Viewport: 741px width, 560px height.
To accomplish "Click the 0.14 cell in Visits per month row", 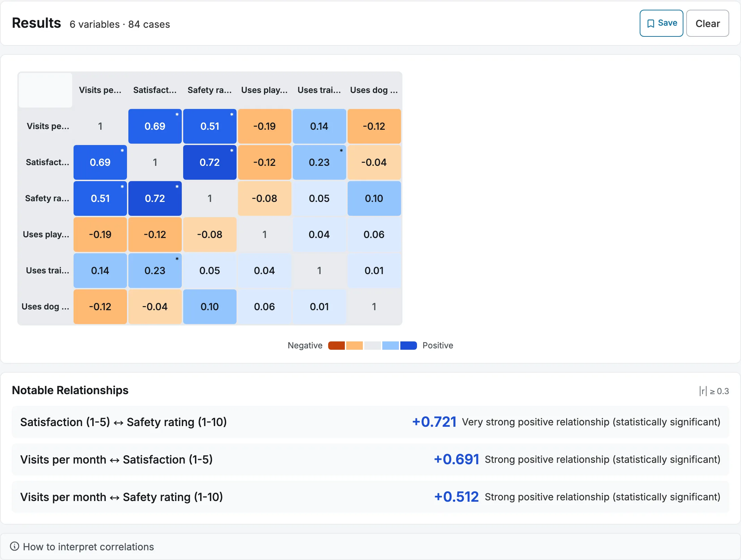I will [x=320, y=126].
